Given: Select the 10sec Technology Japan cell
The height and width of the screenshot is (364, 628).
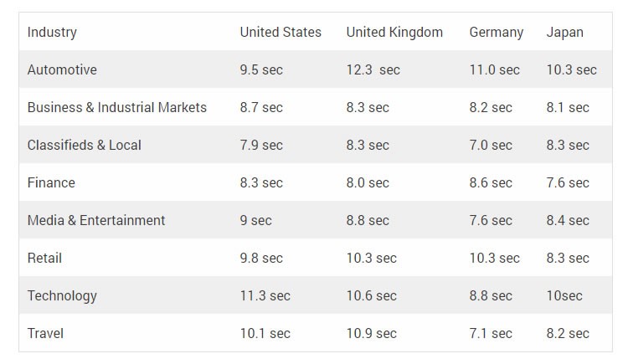Looking at the screenshot, I should pyautogui.click(x=564, y=295).
